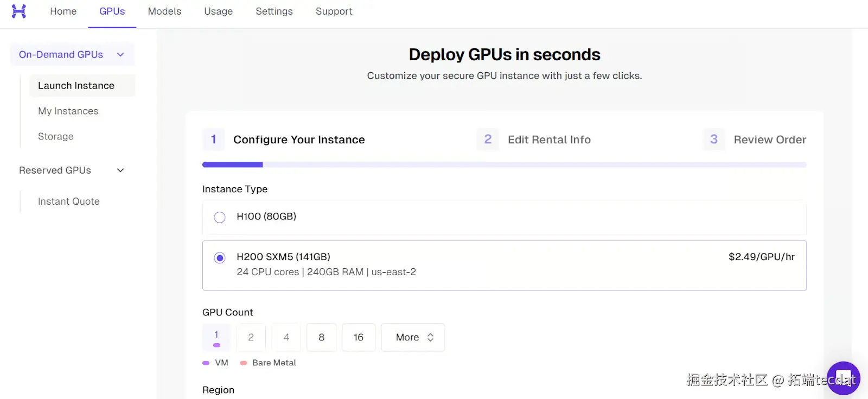Open the chat support bubble icon

(844, 378)
